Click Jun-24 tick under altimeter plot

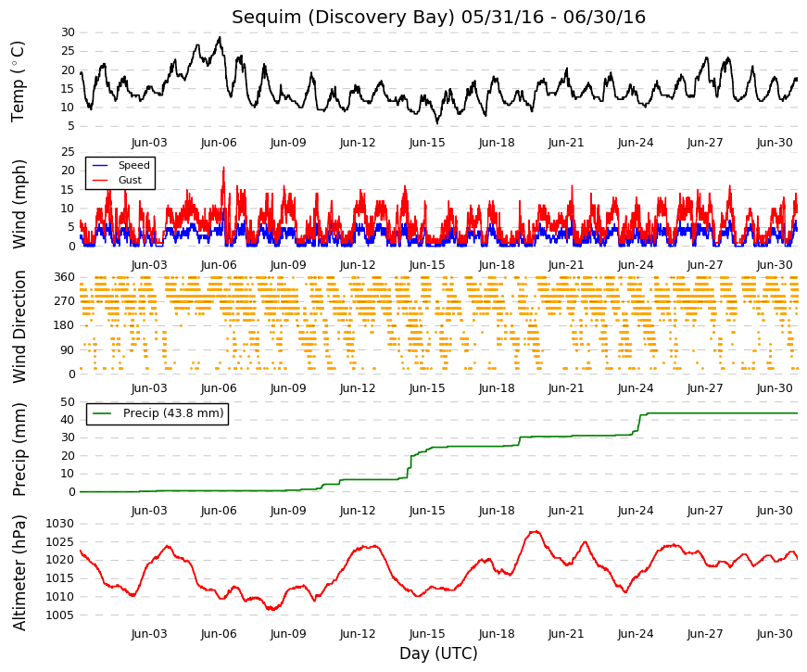636,634
